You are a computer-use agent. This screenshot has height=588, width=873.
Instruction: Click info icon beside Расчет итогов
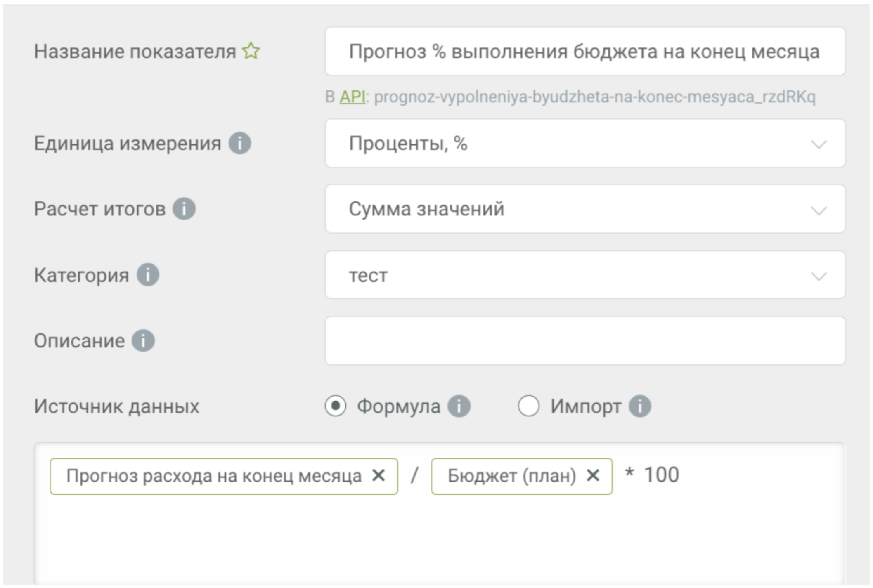coord(184,208)
